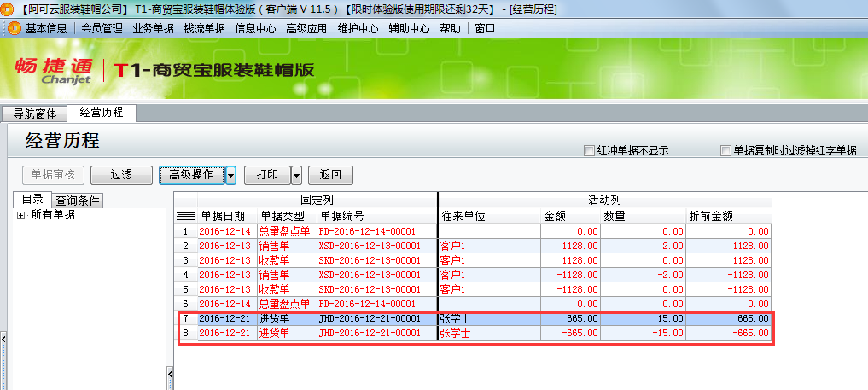Click 折前金额 -665.00 in row 8

coord(729,333)
